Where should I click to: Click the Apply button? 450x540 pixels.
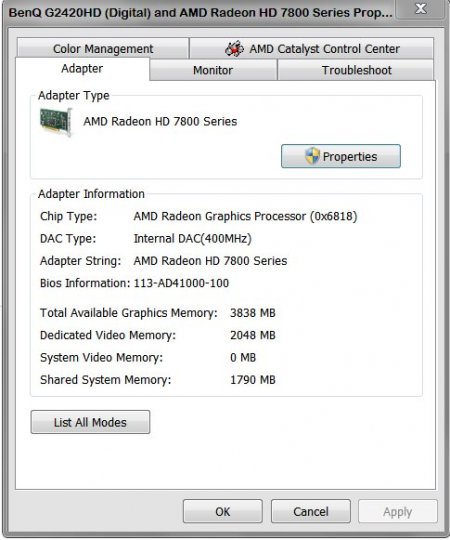pyautogui.click(x=398, y=511)
